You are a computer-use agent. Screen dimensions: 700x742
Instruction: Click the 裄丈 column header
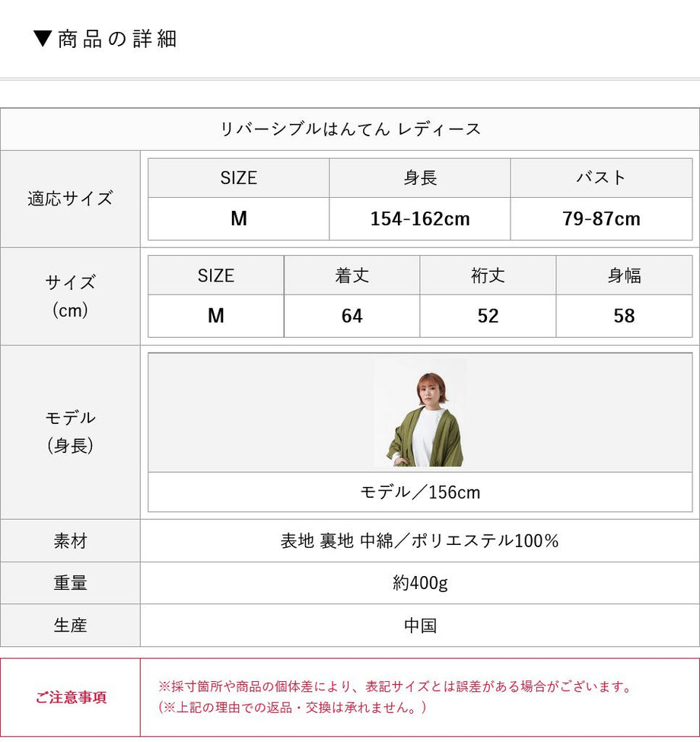click(488, 275)
